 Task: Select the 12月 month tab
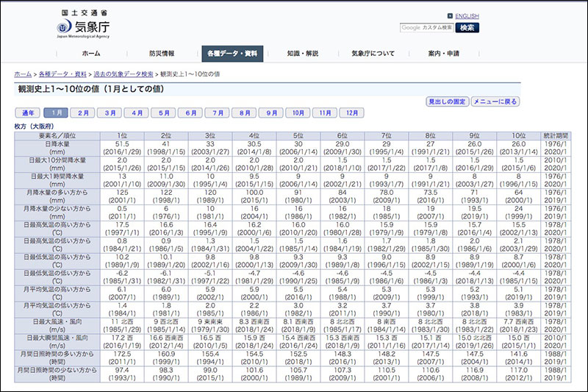351,113
